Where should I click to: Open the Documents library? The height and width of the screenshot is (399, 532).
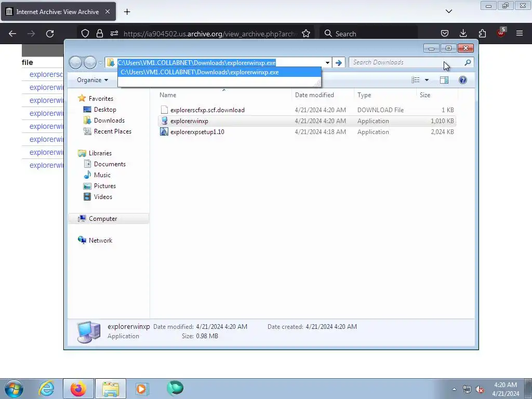(110, 164)
